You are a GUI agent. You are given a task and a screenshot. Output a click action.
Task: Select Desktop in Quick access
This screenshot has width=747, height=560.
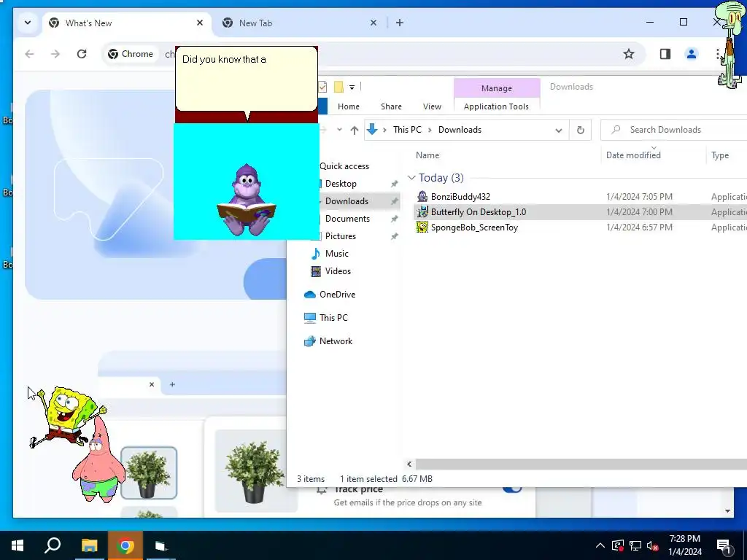[341, 184]
